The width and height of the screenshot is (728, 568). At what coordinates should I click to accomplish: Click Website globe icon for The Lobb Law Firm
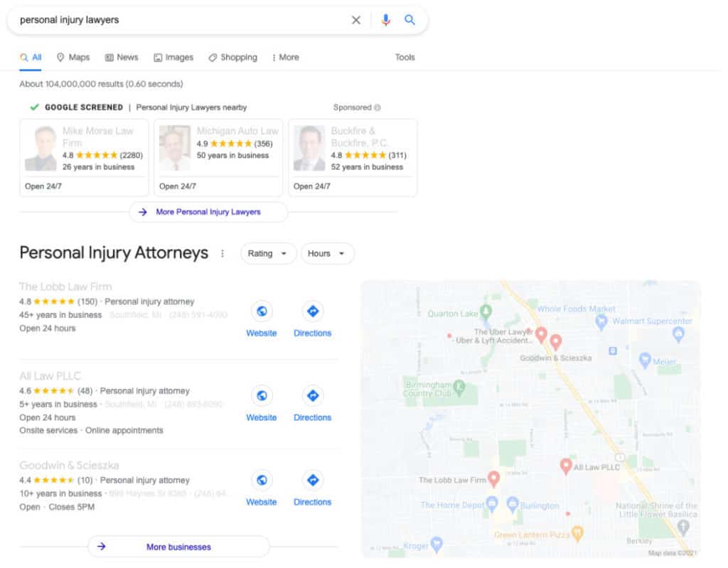coord(262,311)
